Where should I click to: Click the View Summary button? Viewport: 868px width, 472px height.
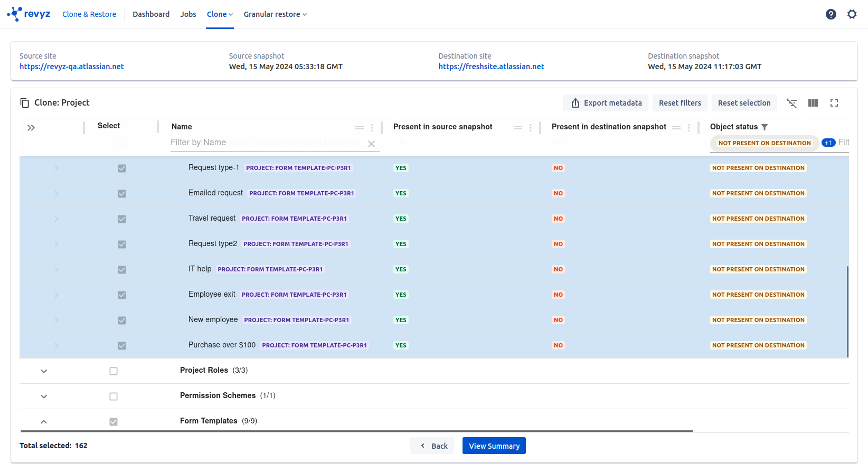coord(494,446)
